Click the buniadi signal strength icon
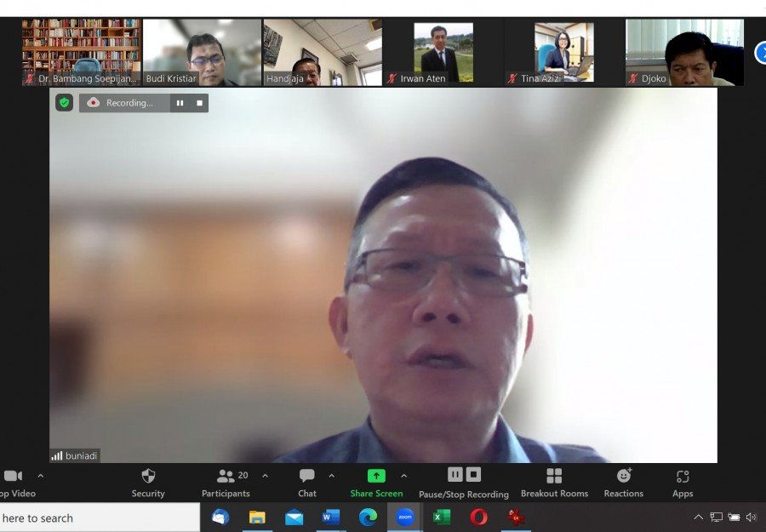The height and width of the screenshot is (532, 766). [x=57, y=455]
